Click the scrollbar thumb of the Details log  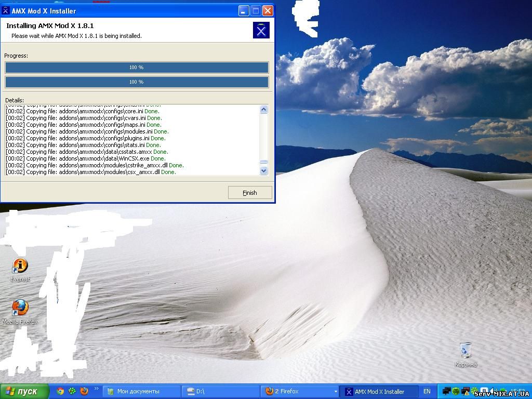point(263,162)
